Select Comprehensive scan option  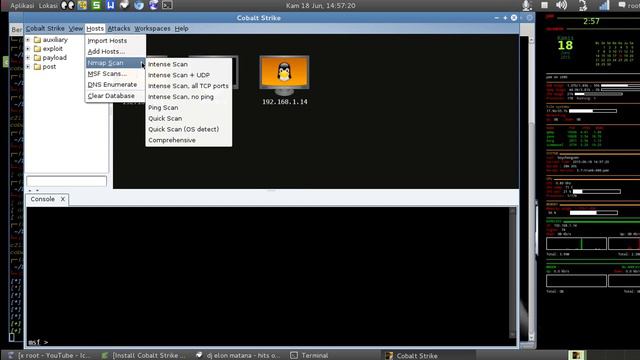pyautogui.click(x=189, y=140)
